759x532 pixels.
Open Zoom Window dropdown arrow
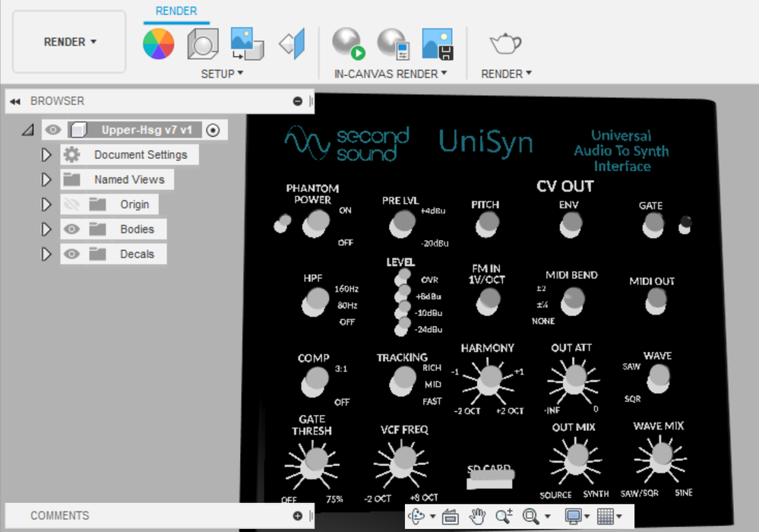pyautogui.click(x=548, y=517)
